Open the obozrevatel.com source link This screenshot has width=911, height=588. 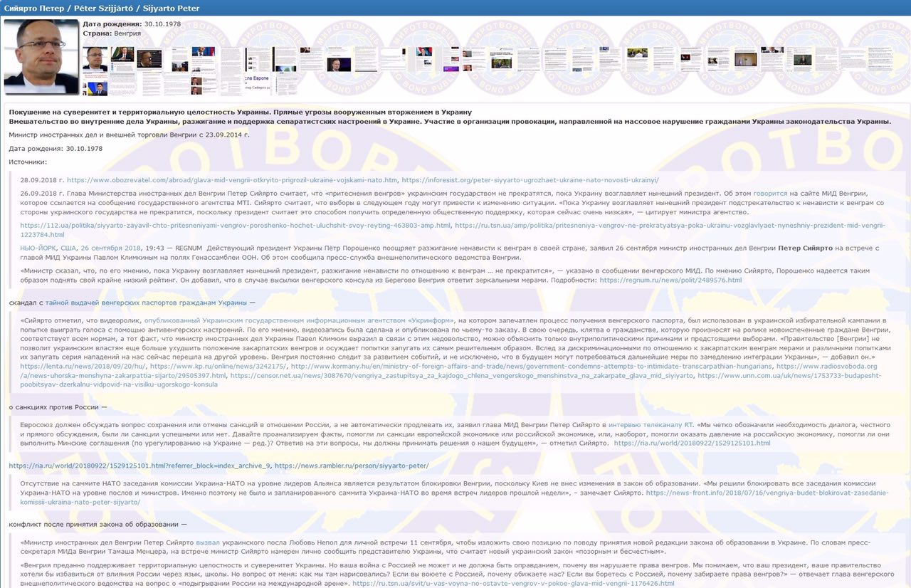coord(233,180)
